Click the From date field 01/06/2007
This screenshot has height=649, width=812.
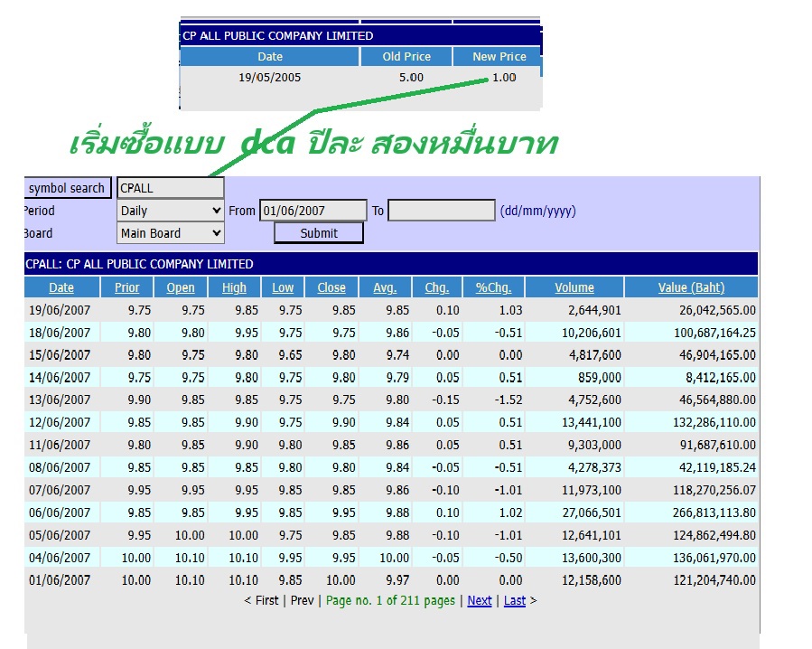[x=313, y=211]
